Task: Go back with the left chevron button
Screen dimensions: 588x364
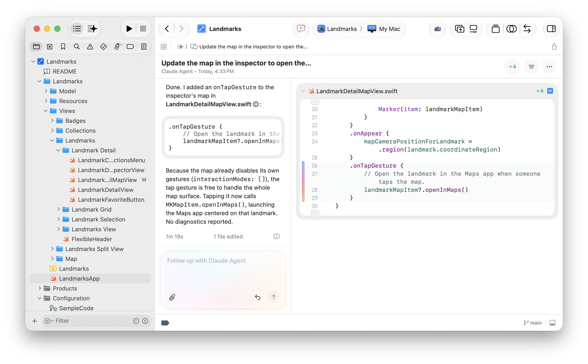Action: click(x=167, y=29)
